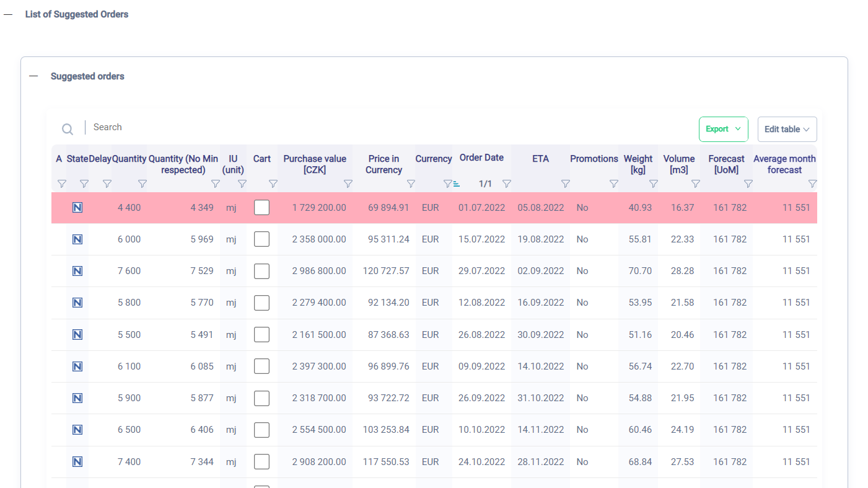Click the Weight [kg] column header

tap(638, 164)
